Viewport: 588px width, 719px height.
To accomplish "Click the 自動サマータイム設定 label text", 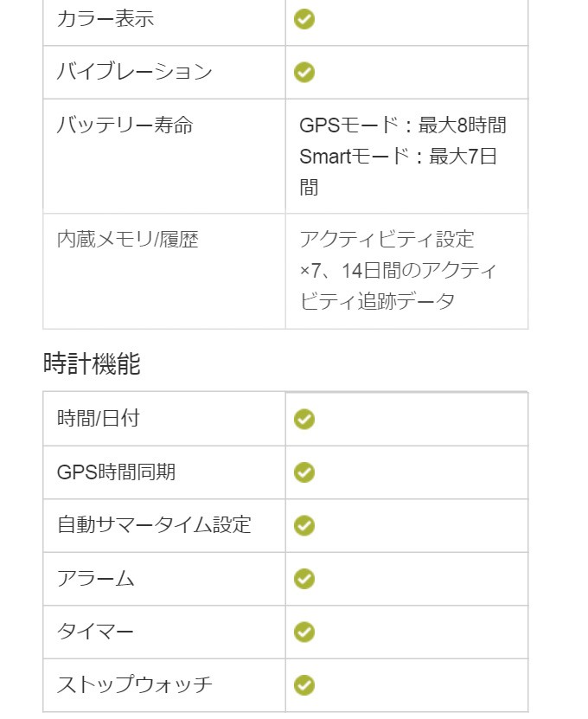I will (x=154, y=525).
